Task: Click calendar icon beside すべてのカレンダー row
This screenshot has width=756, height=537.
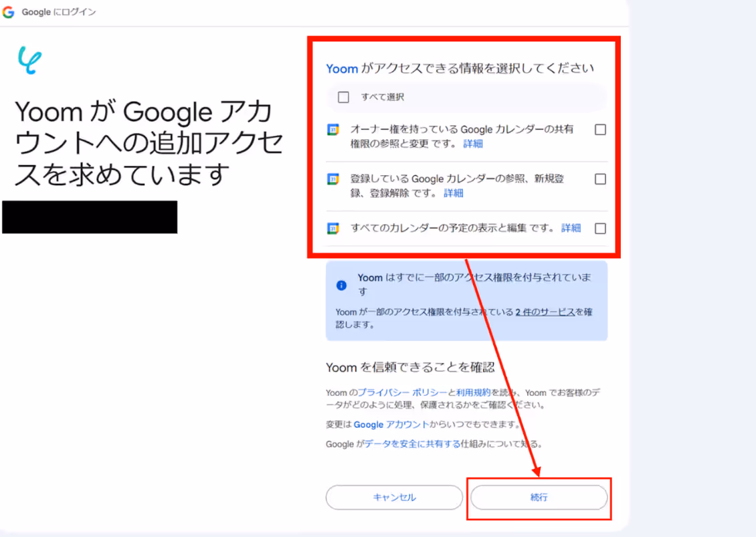Action: click(x=333, y=228)
